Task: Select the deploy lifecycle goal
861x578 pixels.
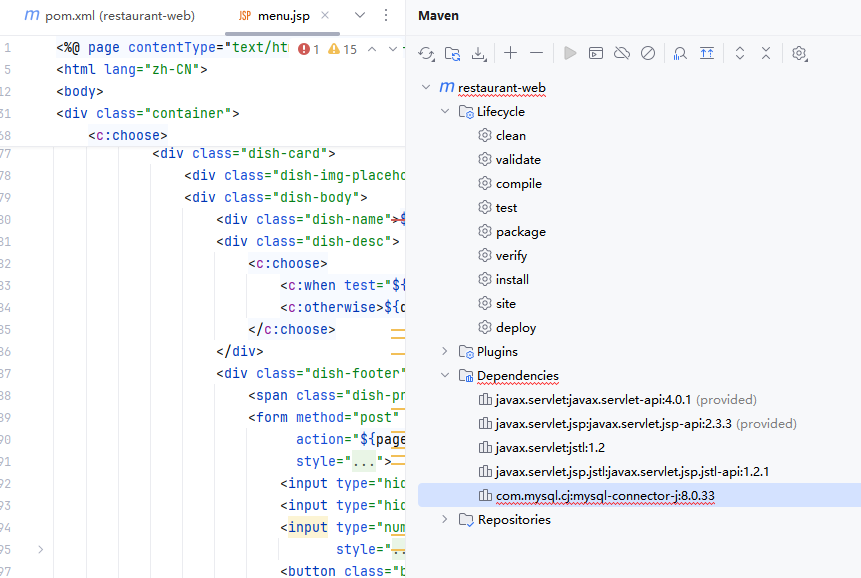Action: (x=516, y=328)
